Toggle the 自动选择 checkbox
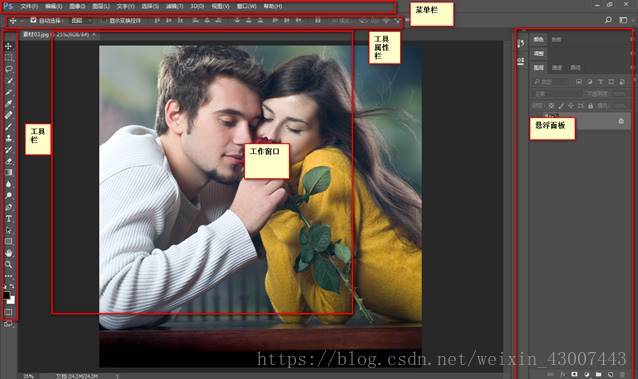This screenshot has width=638, height=379. pyautogui.click(x=33, y=20)
